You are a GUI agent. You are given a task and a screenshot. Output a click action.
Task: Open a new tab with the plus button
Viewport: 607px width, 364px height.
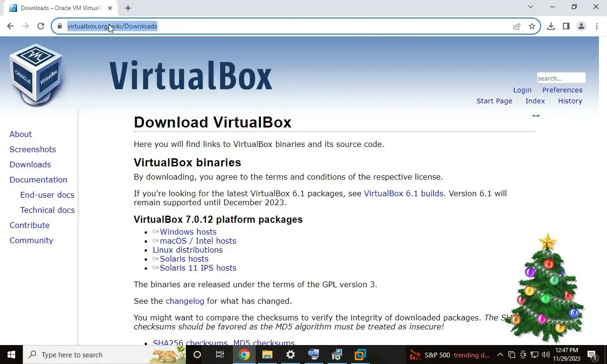pyautogui.click(x=128, y=8)
